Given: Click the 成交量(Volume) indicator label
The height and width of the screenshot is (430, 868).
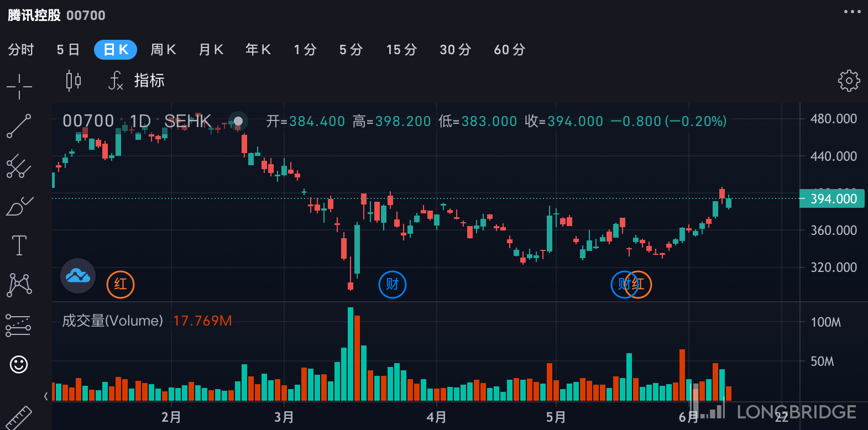Looking at the screenshot, I should [113, 321].
